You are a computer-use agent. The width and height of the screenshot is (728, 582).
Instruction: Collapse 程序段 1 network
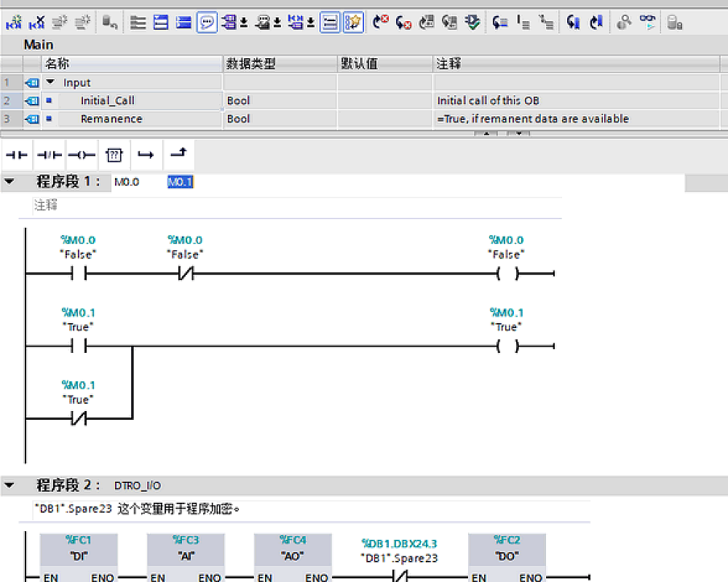tap(9, 182)
